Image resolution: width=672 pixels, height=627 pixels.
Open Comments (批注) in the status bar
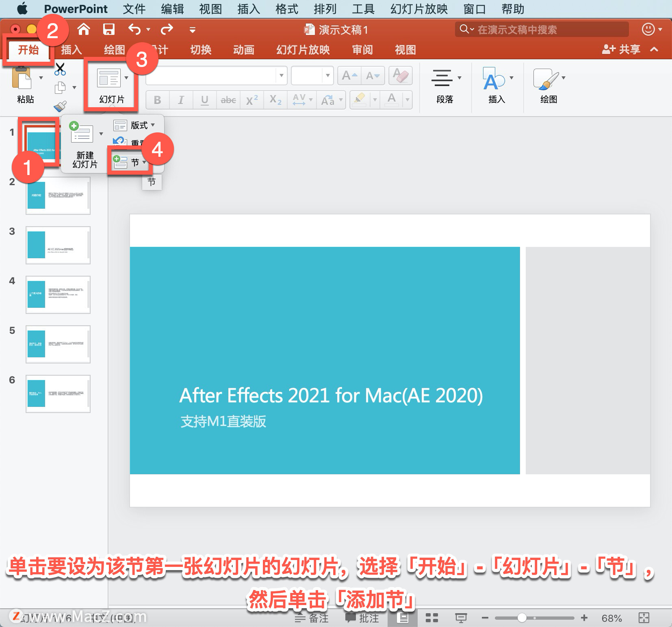point(362,618)
